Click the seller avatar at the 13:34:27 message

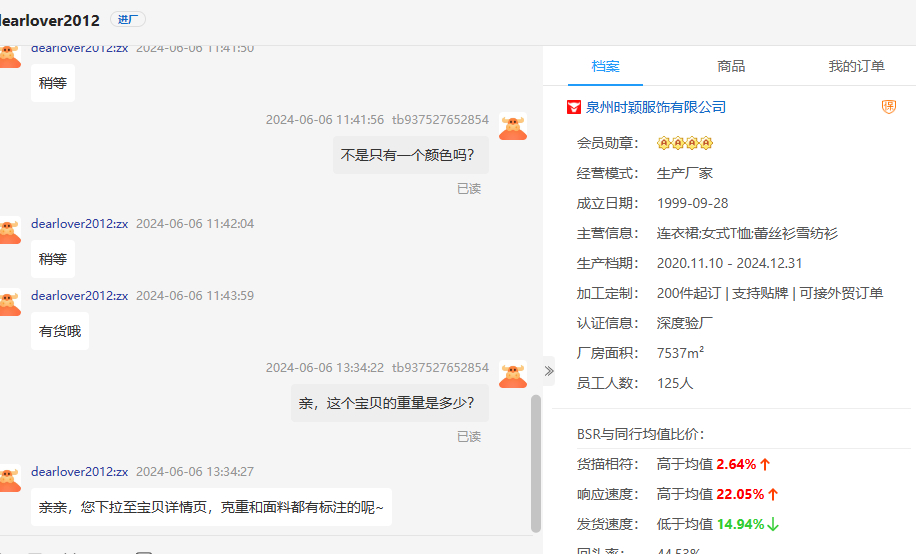pos(9,479)
